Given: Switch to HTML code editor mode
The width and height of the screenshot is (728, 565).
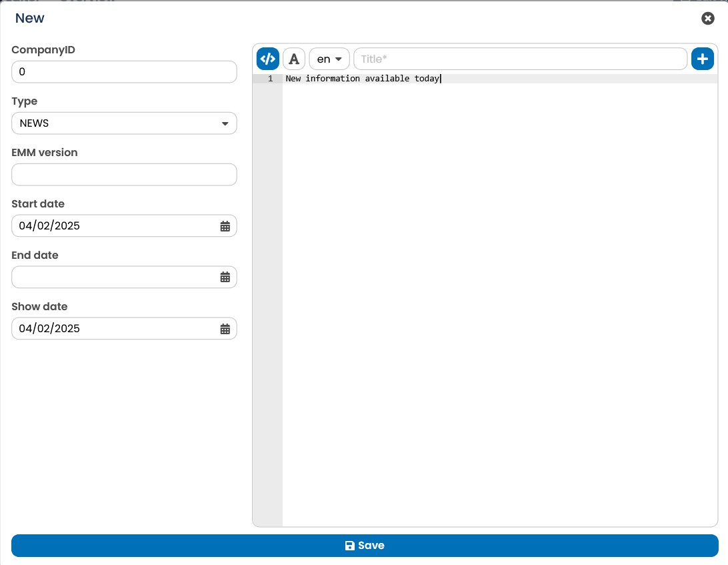Looking at the screenshot, I should 268,59.
